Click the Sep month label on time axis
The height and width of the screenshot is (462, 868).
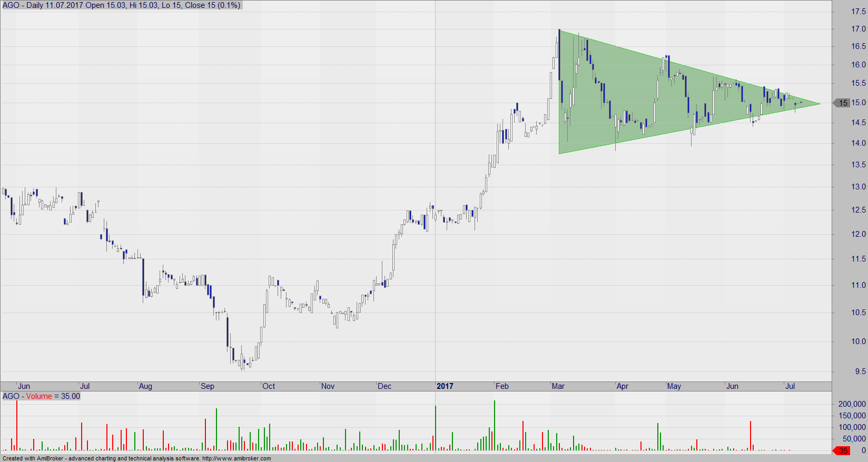(x=208, y=386)
